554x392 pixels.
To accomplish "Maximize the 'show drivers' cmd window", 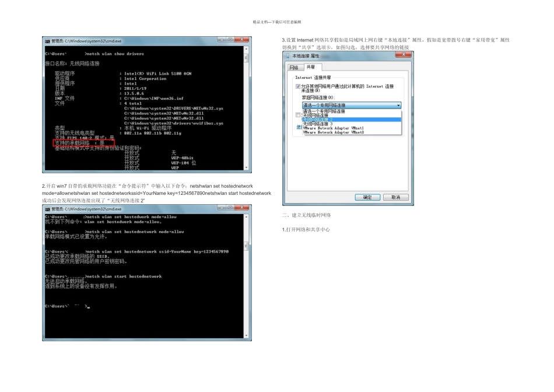I will [x=230, y=40].
